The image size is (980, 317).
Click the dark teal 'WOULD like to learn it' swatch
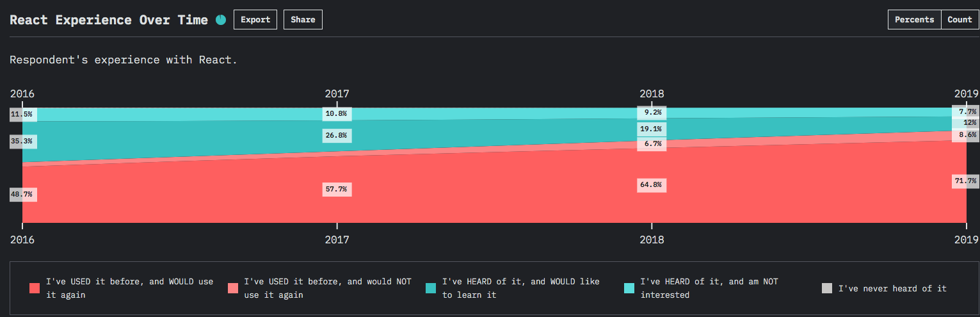click(x=431, y=288)
